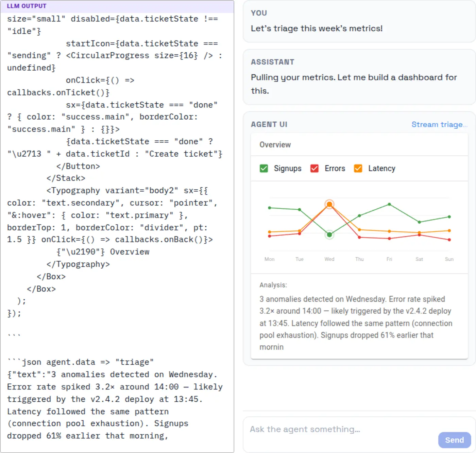Click the circled green Wednesday dip point
This screenshot has width=476, height=453.
point(329,234)
